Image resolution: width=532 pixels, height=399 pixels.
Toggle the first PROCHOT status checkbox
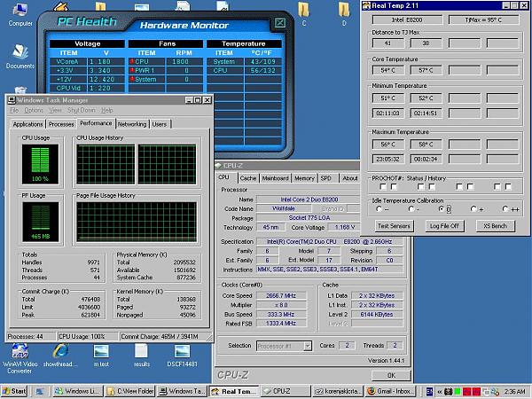(x=383, y=186)
